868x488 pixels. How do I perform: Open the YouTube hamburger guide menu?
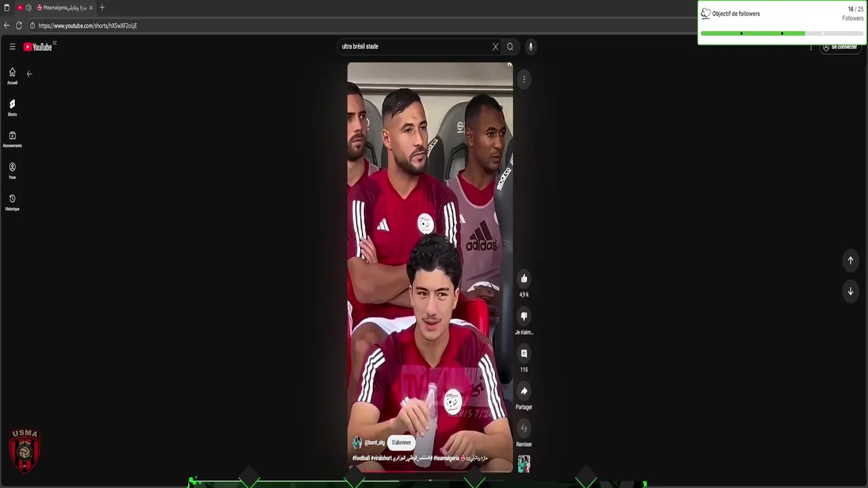click(12, 47)
